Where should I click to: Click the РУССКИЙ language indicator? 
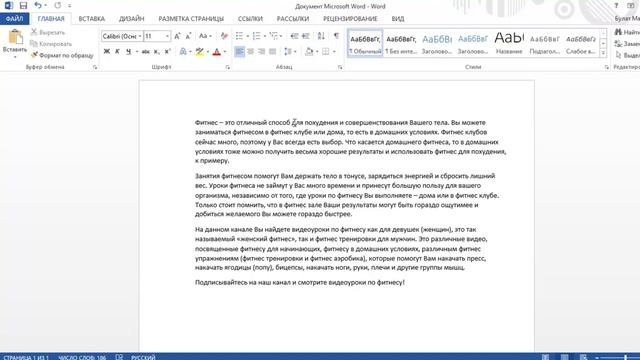pos(143,357)
